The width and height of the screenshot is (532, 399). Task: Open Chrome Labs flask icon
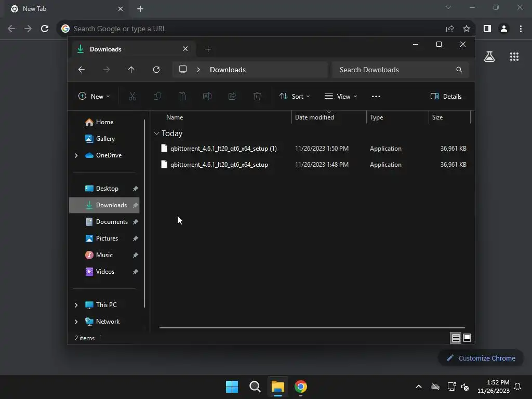(489, 57)
